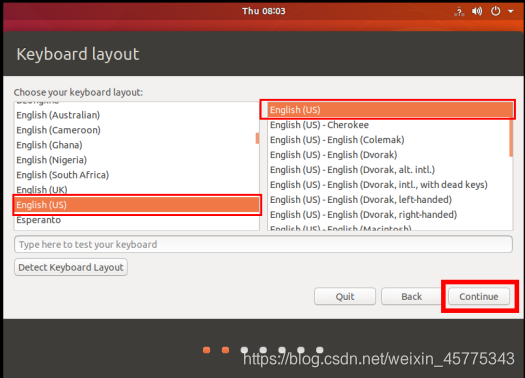This screenshot has width=525, height=378.
Task: Select the Dvorak, alt. intl. variant
Action: coord(390,170)
